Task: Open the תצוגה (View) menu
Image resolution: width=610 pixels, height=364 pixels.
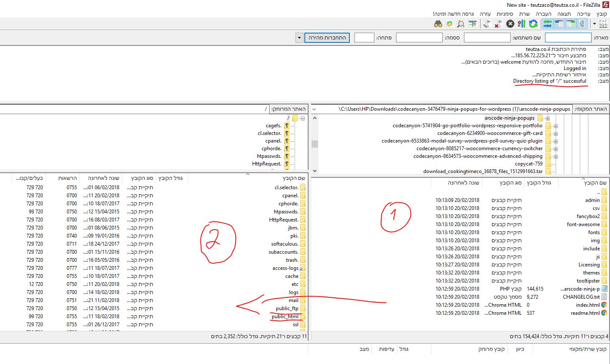Action: [x=564, y=14]
